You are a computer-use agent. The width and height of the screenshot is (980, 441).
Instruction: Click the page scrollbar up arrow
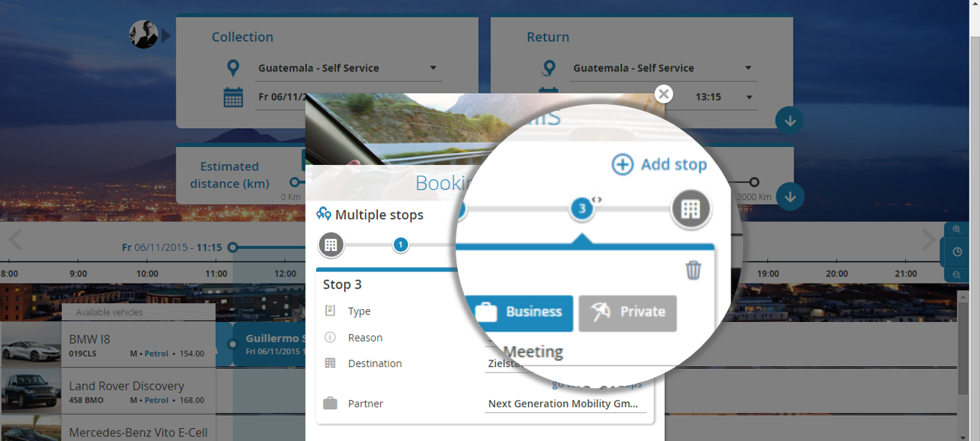point(975,5)
